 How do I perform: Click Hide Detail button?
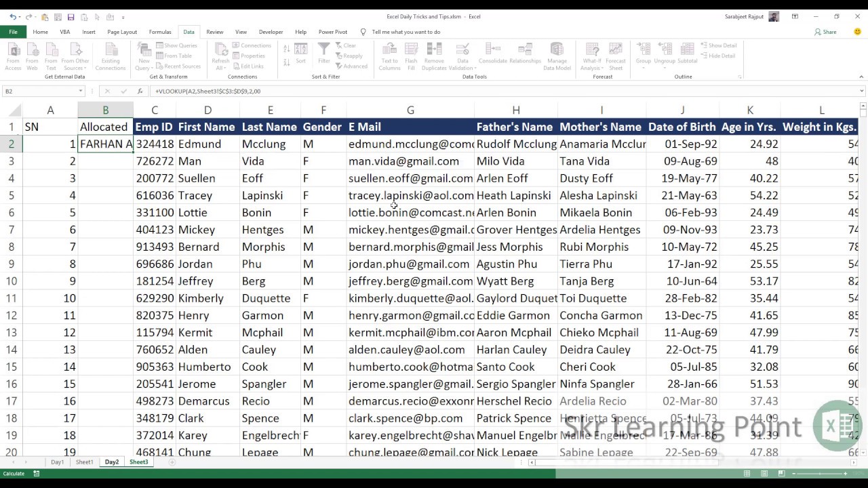[717, 56]
